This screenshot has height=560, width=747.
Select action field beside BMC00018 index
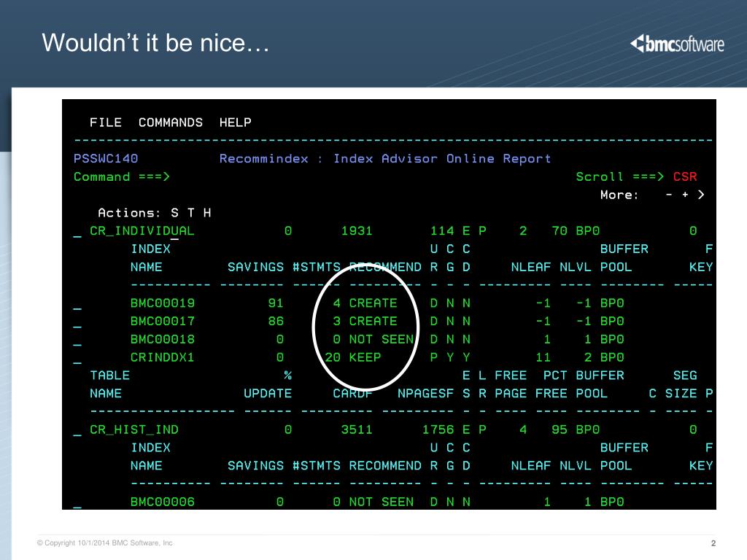click(x=77, y=343)
